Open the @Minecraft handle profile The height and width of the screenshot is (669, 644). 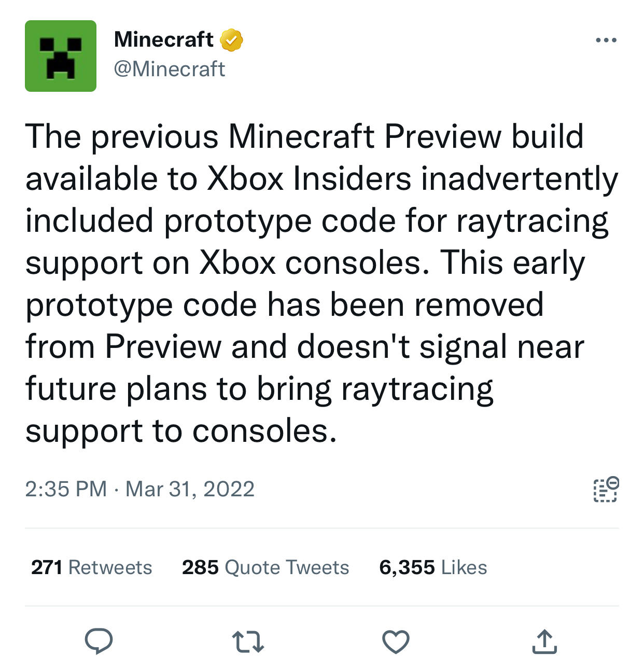click(170, 69)
